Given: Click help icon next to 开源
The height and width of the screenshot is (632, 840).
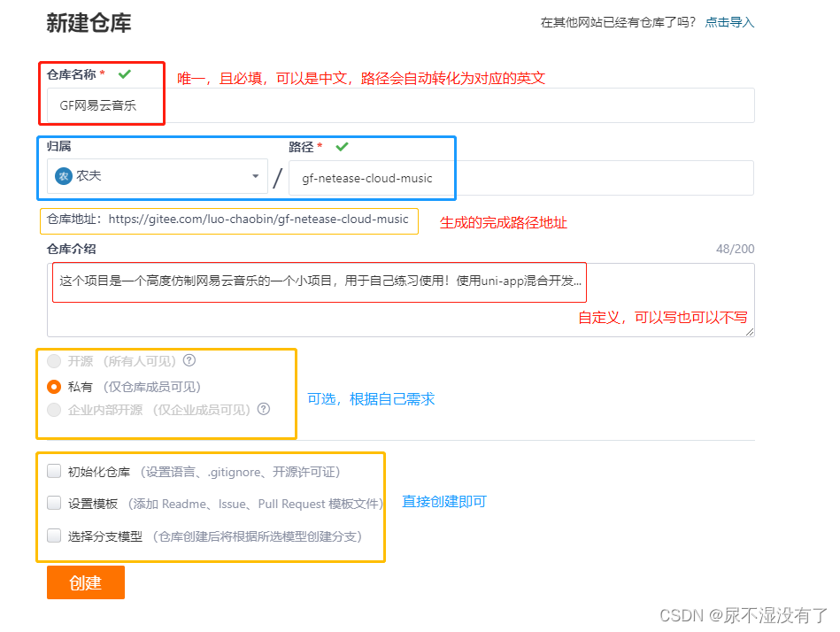Looking at the screenshot, I should (189, 360).
